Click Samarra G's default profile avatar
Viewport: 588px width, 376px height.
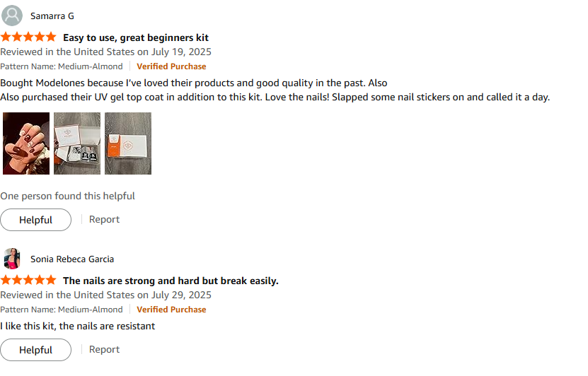click(12, 16)
